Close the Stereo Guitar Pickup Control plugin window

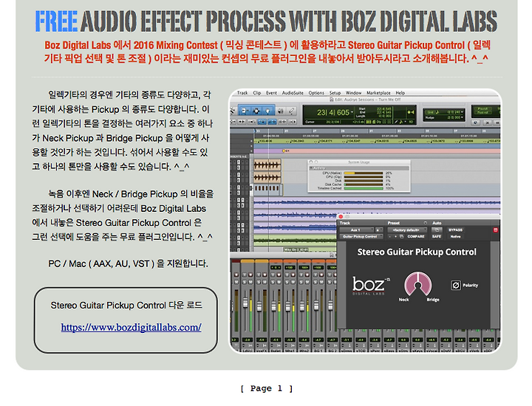(x=341, y=216)
